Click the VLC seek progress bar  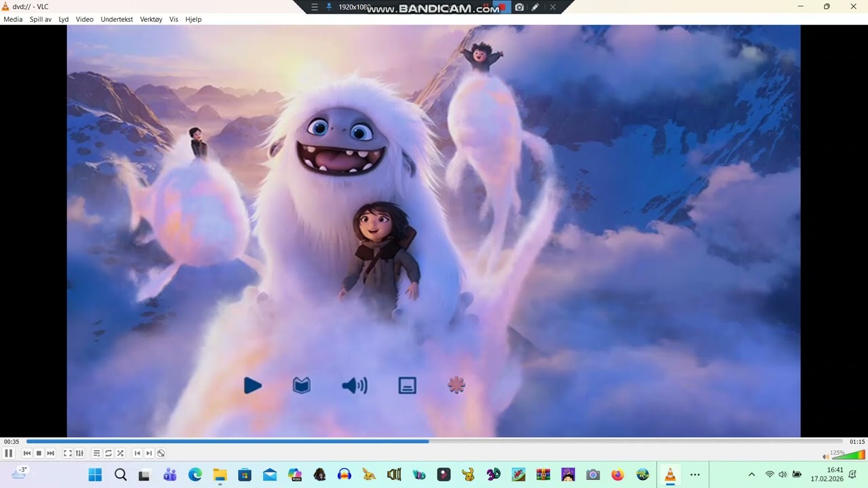point(434,441)
